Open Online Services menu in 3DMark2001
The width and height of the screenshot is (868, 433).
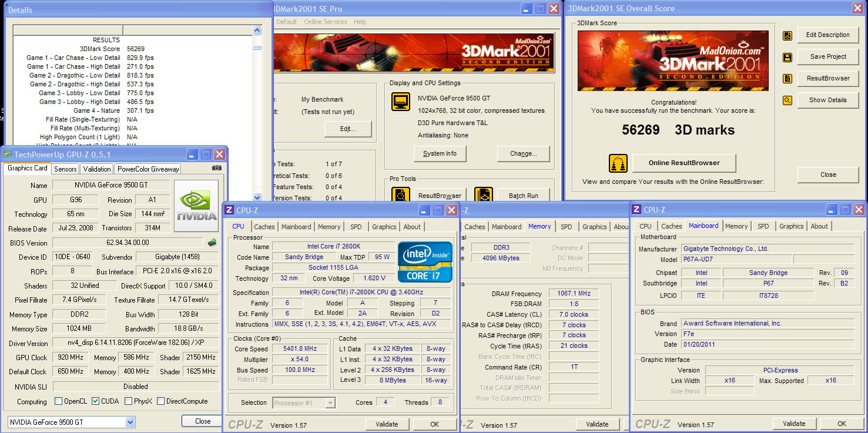326,22
